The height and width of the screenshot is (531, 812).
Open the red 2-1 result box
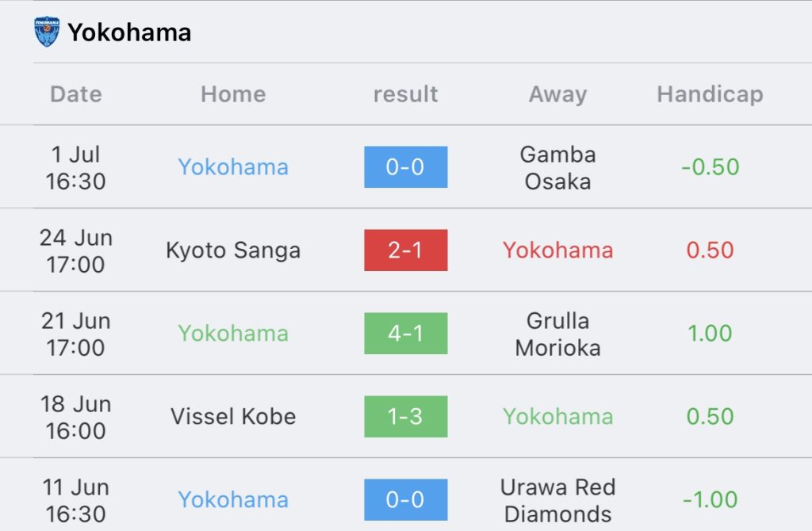pyautogui.click(x=405, y=250)
